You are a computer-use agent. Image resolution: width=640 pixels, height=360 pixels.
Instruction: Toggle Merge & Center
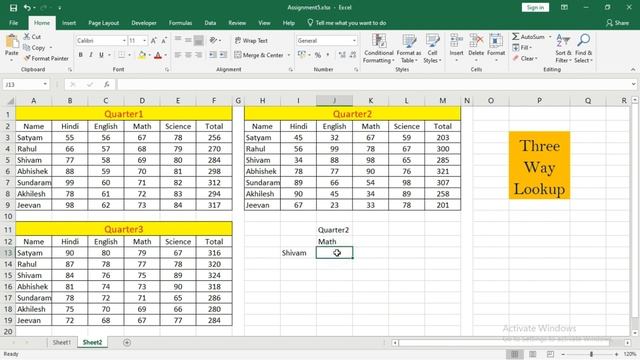coord(259,55)
